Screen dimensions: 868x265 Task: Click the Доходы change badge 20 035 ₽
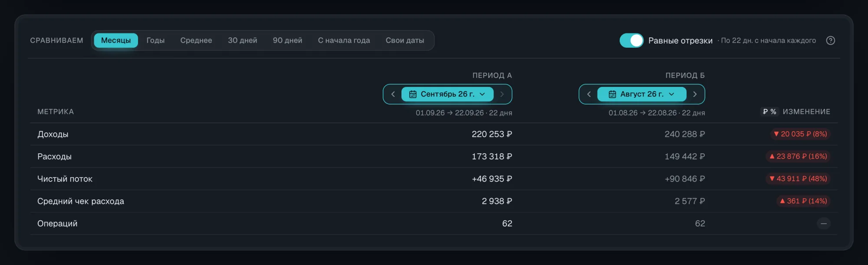click(x=800, y=134)
